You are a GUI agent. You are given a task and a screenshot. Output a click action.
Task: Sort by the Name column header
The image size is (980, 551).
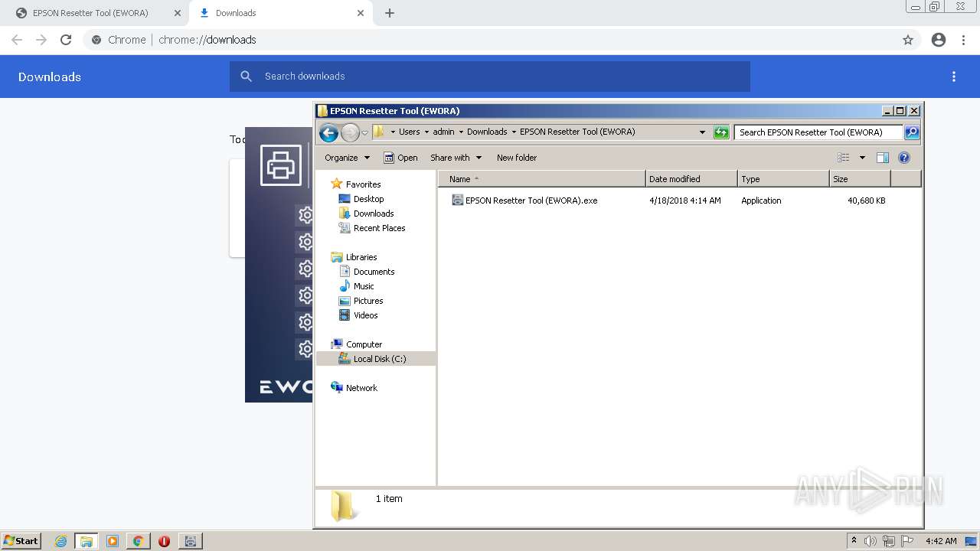coord(542,179)
